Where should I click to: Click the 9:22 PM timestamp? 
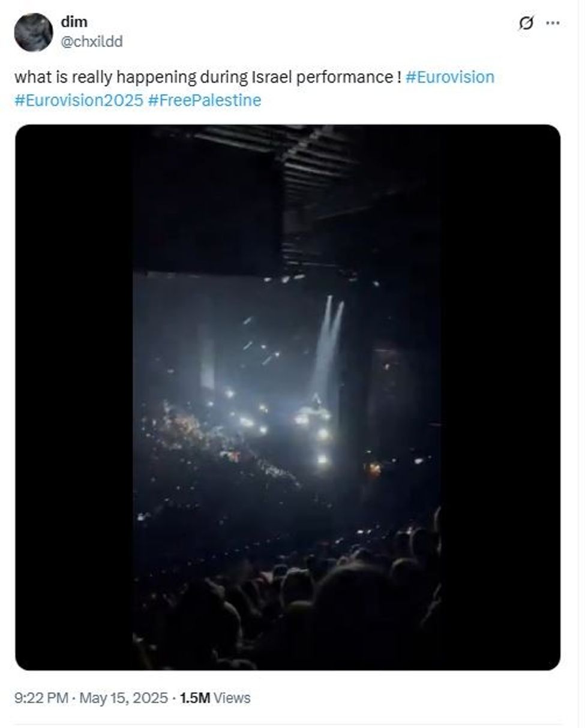click(39, 697)
